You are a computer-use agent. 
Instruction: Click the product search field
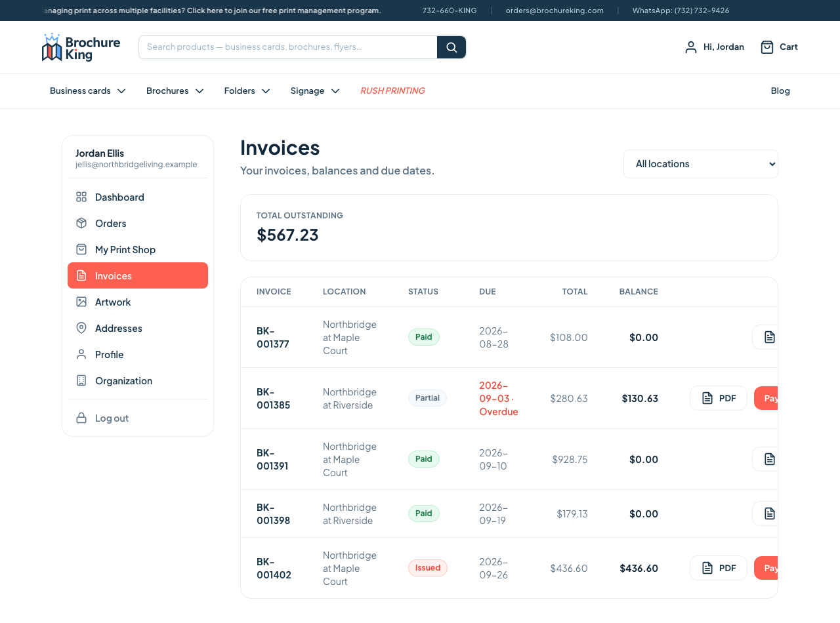[288, 47]
